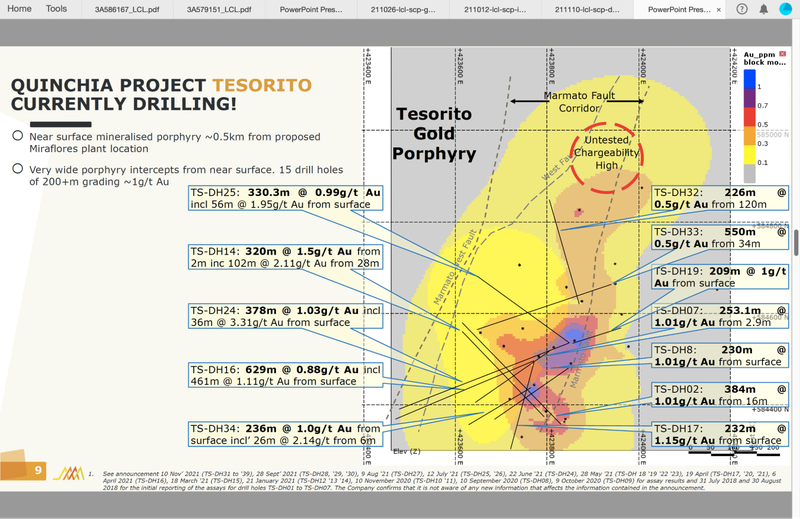This screenshot has width=800, height=519.
Task: Close the active PowerPoint Pres... tab
Action: pyautogui.click(x=719, y=10)
